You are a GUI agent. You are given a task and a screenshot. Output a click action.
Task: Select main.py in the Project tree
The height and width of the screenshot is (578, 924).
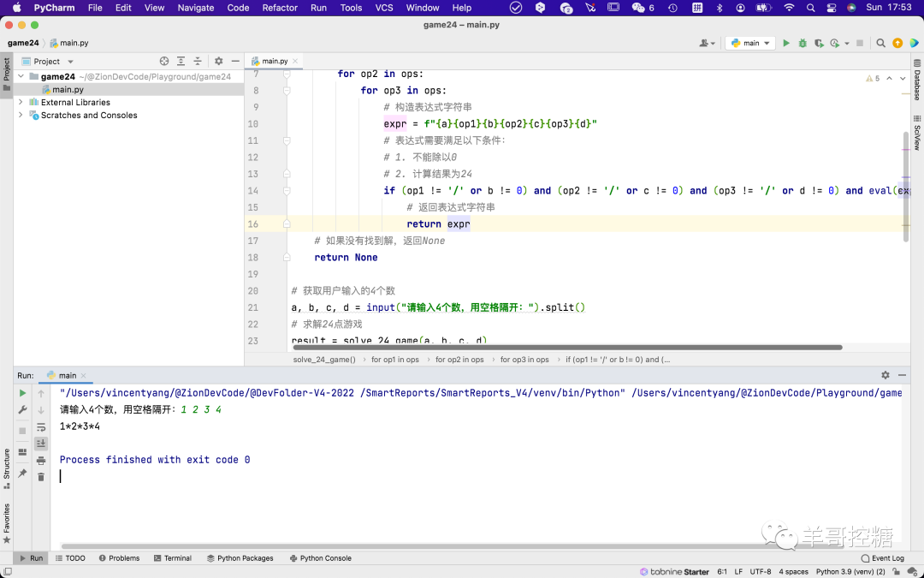[x=68, y=90]
